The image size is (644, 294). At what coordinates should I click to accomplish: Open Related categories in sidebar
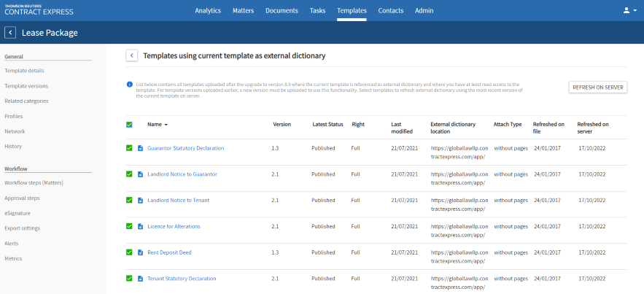click(x=26, y=101)
